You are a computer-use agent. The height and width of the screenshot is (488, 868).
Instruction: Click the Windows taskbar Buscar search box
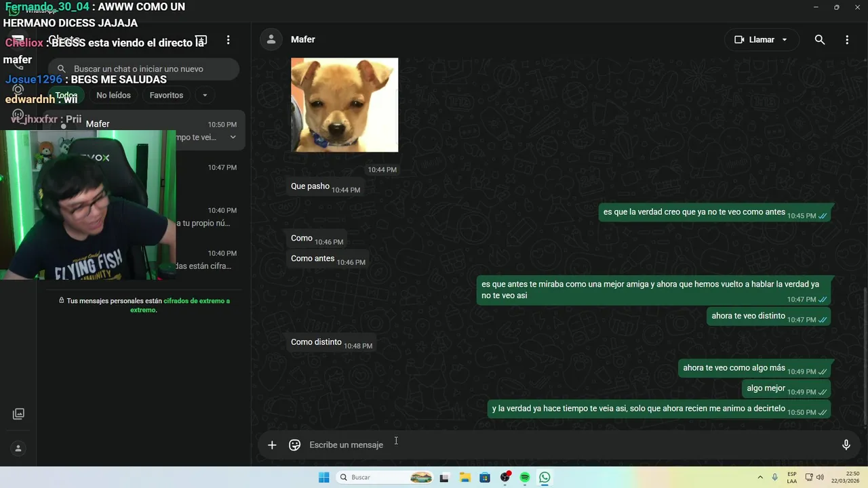point(384,477)
